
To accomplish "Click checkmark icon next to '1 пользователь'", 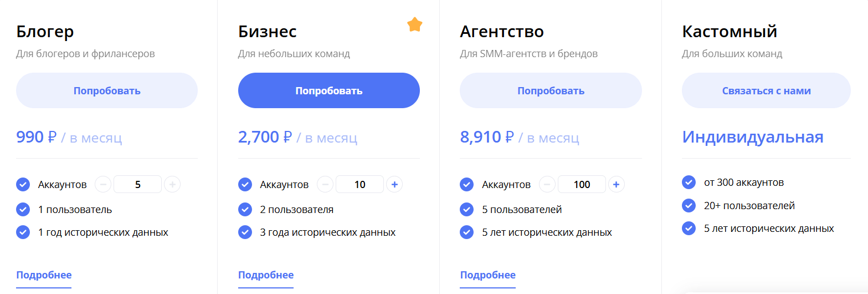I will (23, 209).
